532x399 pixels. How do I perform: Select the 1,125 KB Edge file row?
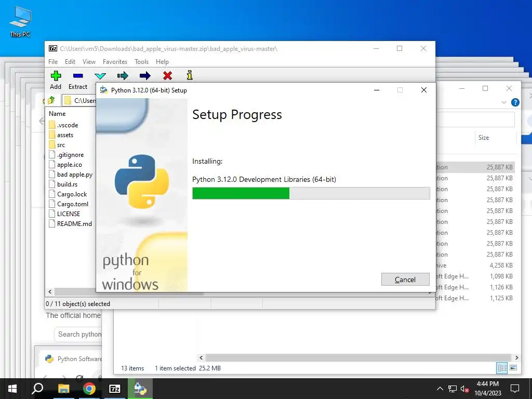[475, 298]
